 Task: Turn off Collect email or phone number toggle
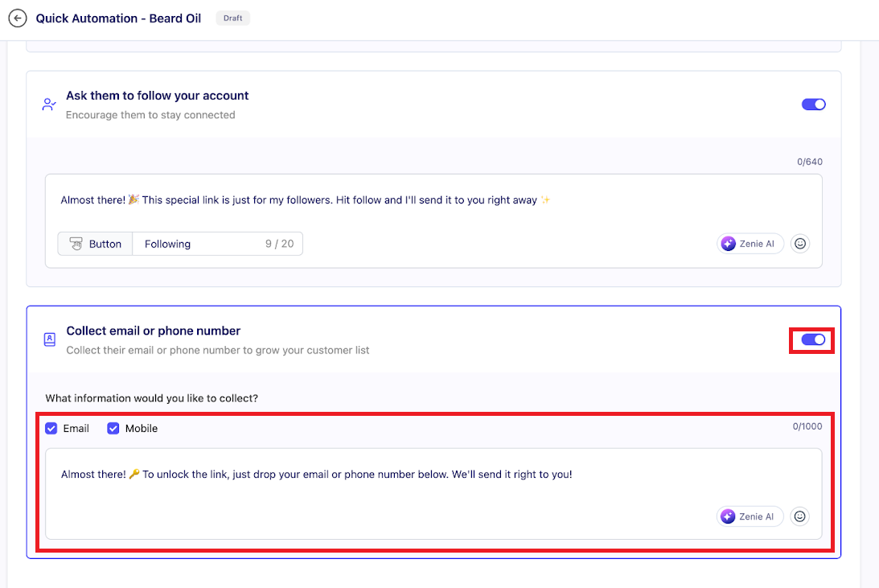click(813, 340)
